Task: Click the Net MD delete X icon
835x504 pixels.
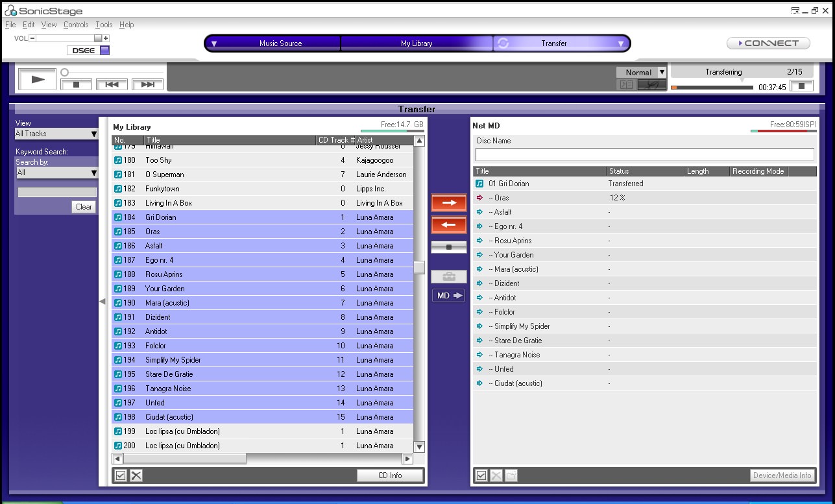Action: click(x=496, y=475)
